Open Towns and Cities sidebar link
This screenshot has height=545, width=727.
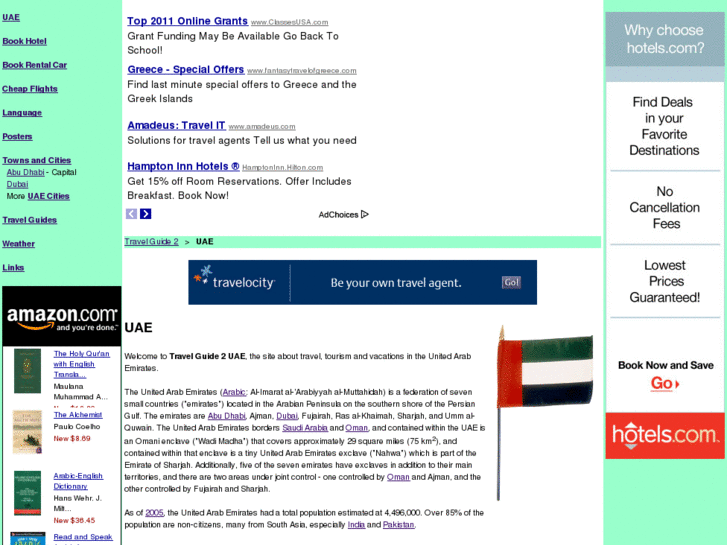(x=37, y=160)
